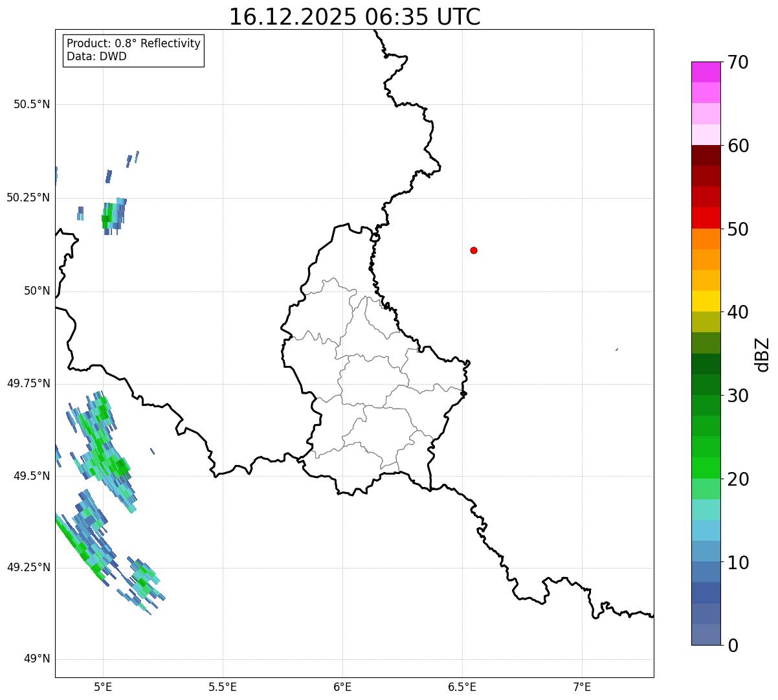Image resolution: width=778 pixels, height=700 pixels.
Task: Click the 49.75°N latitude tick label
Action: pos(28,383)
